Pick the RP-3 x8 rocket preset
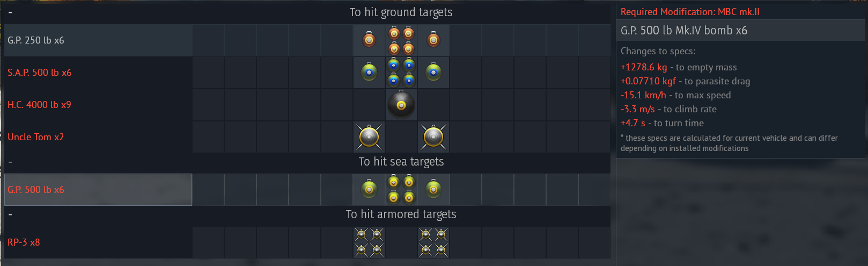868x266 pixels. tap(24, 242)
